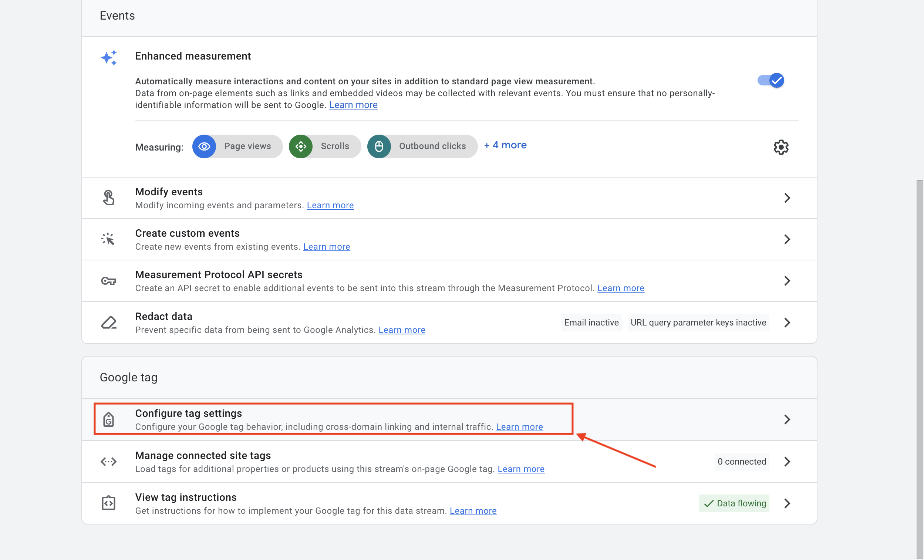Click the Enhanced measurement sparkle icon
Screen dimensions: 924x560
(x=109, y=58)
